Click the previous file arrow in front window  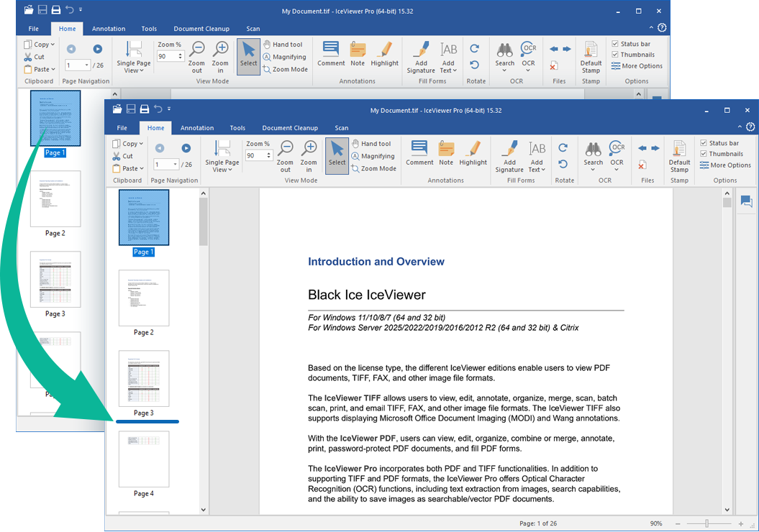[642, 148]
